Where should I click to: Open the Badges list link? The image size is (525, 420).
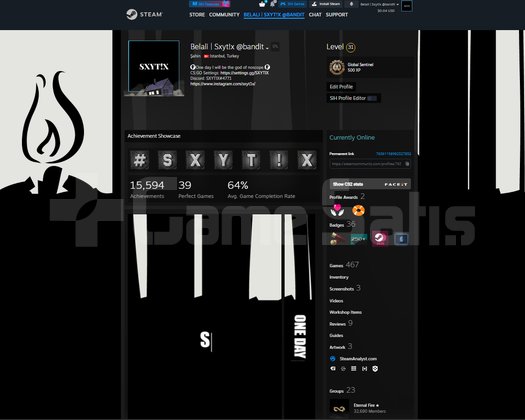pyautogui.click(x=342, y=224)
